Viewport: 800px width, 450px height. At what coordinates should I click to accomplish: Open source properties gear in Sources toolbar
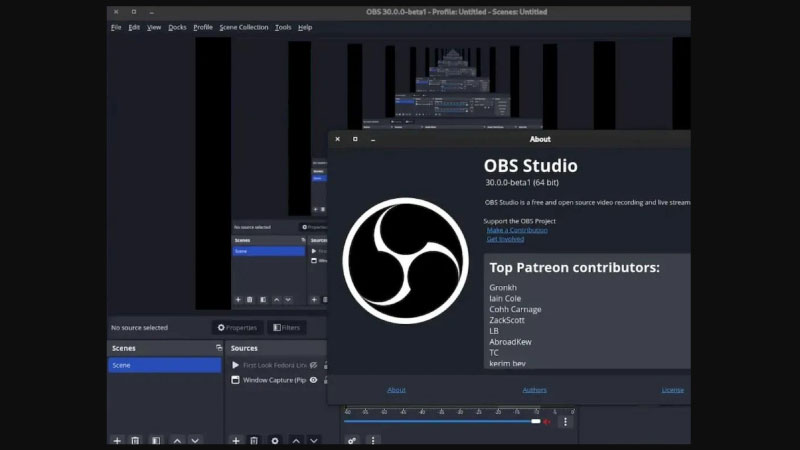275,440
